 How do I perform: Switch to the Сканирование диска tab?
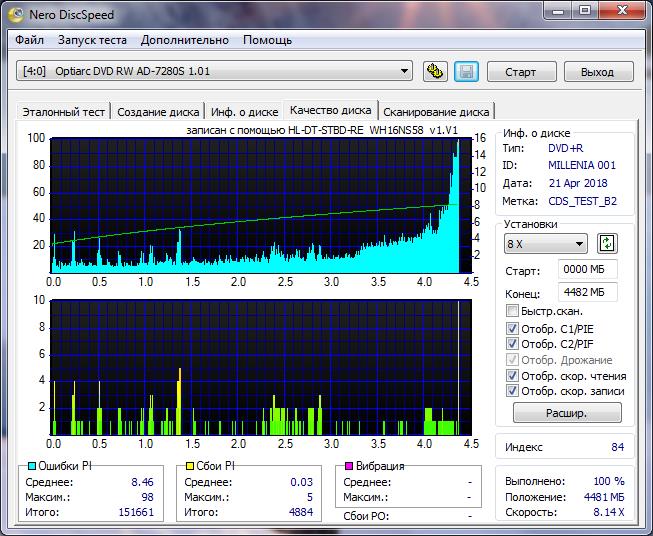(436, 112)
